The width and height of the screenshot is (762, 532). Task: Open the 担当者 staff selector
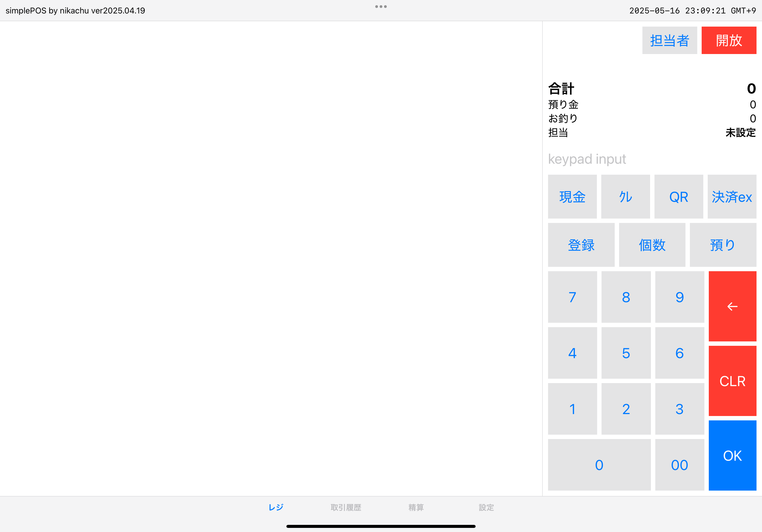[669, 41]
